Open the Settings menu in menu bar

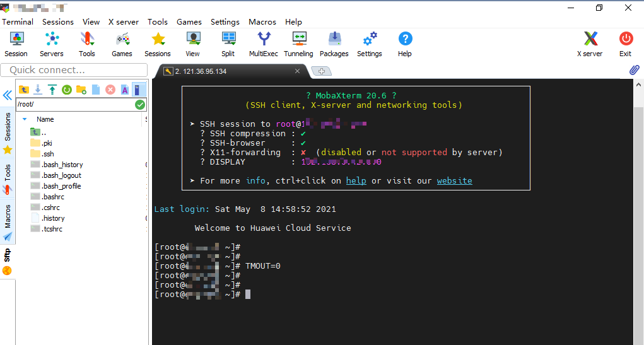click(x=225, y=21)
